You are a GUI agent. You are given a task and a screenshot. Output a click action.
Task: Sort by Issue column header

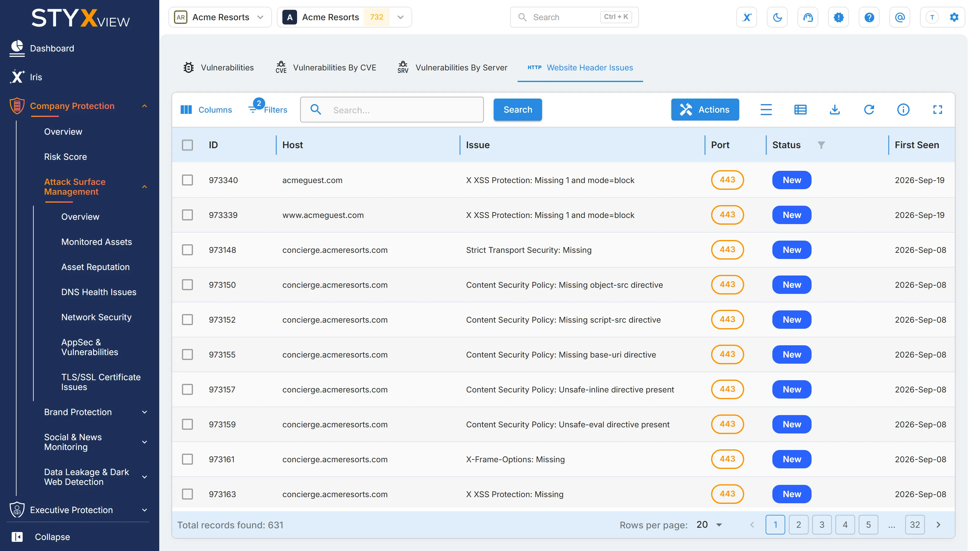[478, 145]
